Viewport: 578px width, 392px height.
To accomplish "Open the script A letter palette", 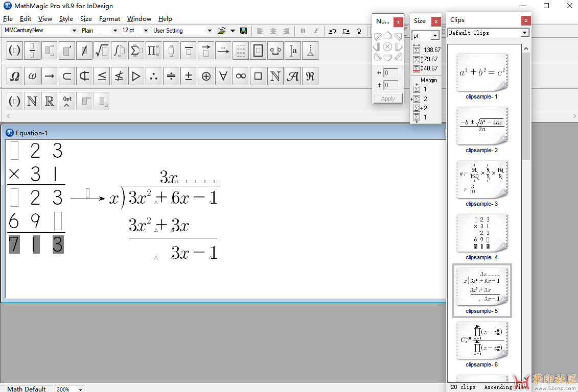I will pyautogui.click(x=293, y=76).
